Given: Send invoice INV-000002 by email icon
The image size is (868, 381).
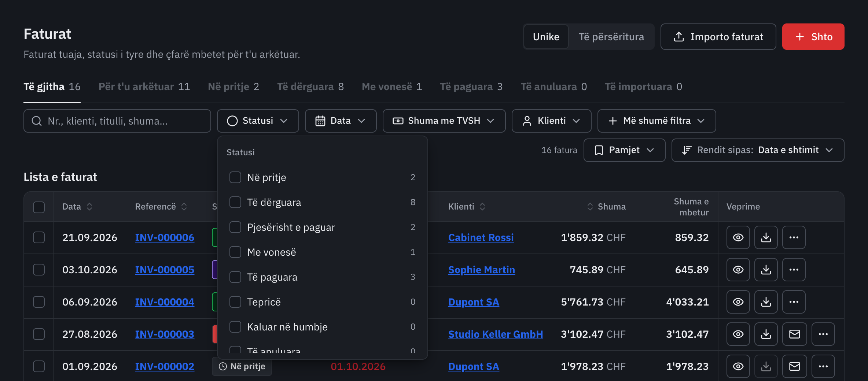Looking at the screenshot, I should coord(794,366).
